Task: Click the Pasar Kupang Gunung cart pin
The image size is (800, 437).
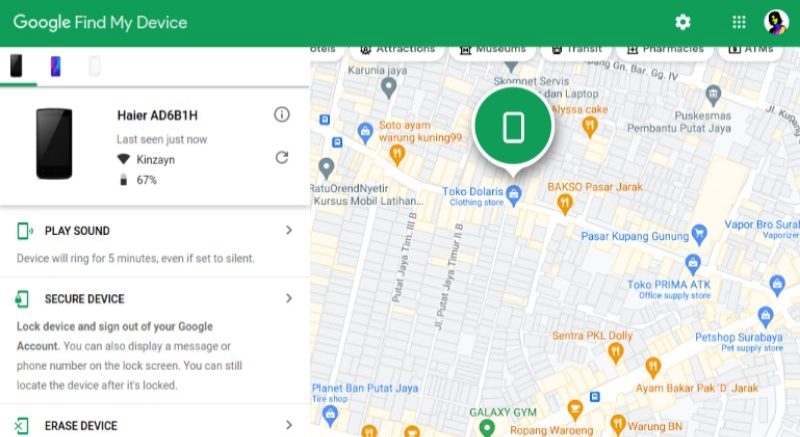Action: 699,234
